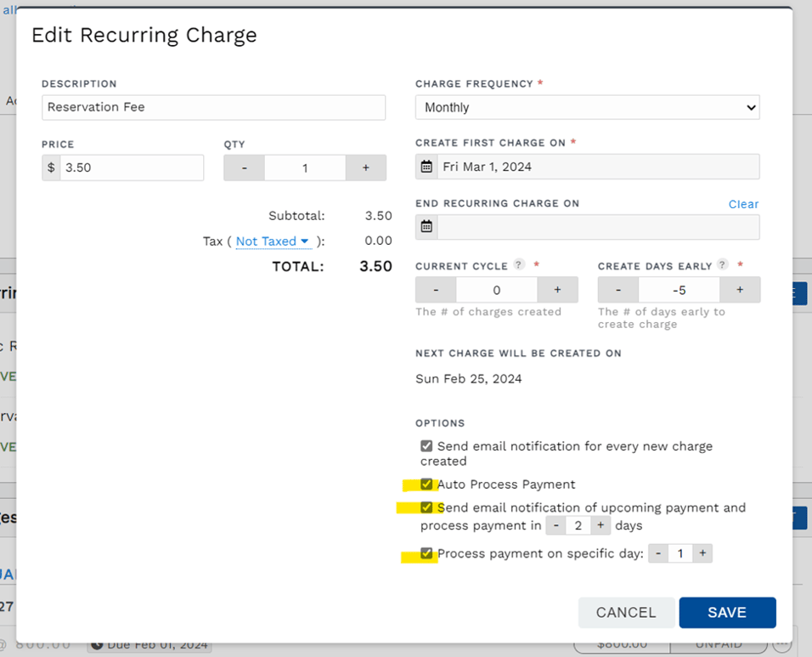Viewport: 812px width, 657px height.
Task: Uncheck upcoming payment email notification option
Action: [426, 507]
